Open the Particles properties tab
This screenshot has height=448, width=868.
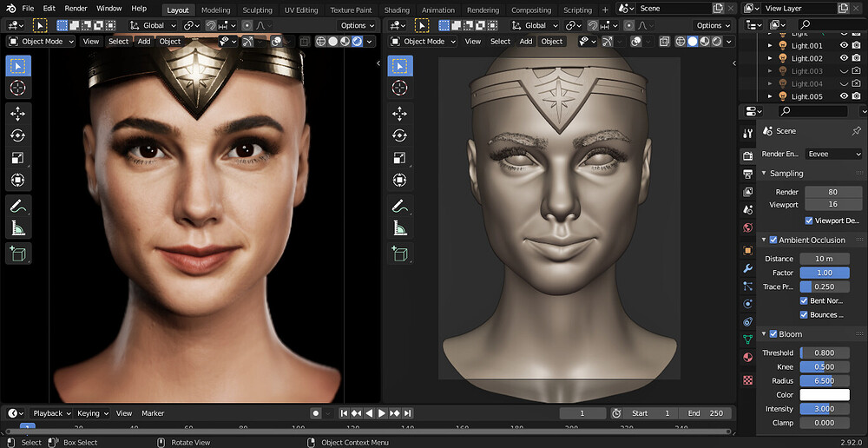tap(748, 287)
